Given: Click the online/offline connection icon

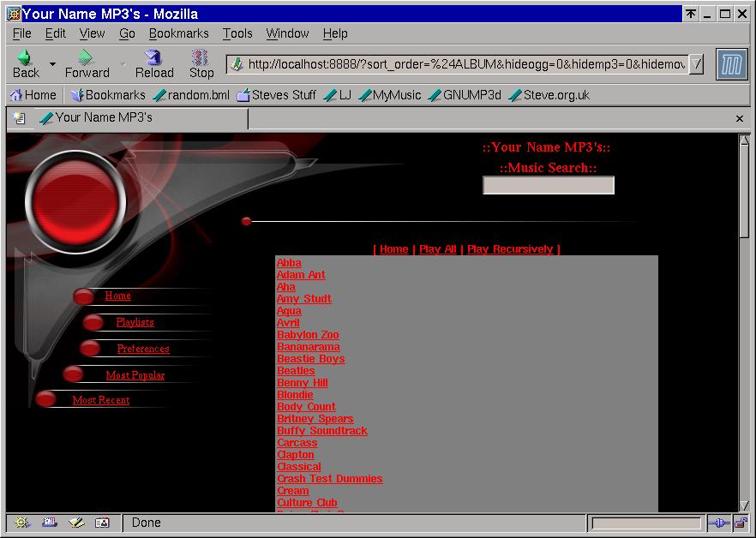Looking at the screenshot, I should click(719, 523).
